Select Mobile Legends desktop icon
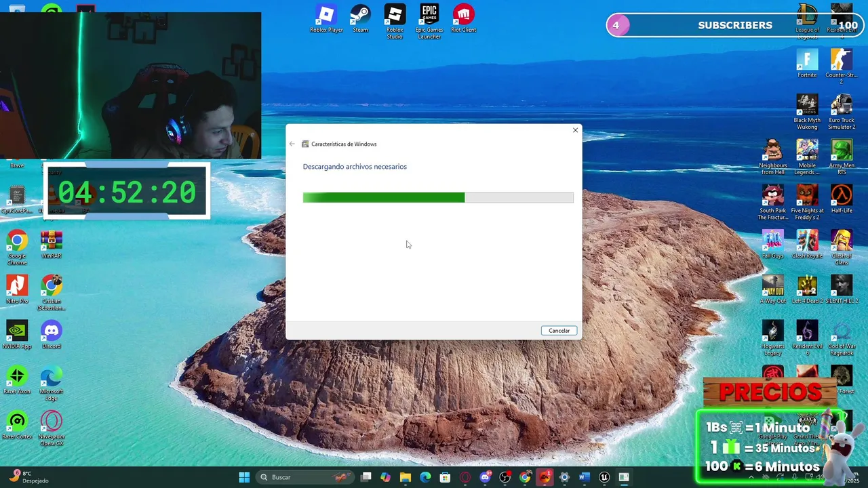The image size is (868, 488). (x=807, y=158)
